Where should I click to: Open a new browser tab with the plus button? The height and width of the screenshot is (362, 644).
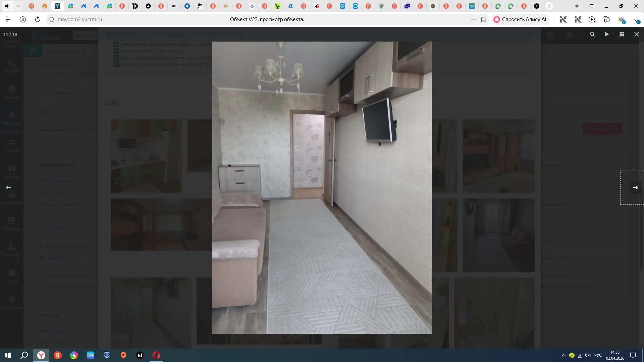click(549, 6)
